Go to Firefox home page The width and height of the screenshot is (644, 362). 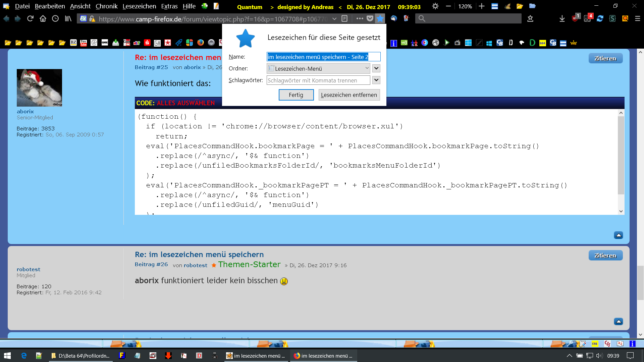[x=43, y=19]
